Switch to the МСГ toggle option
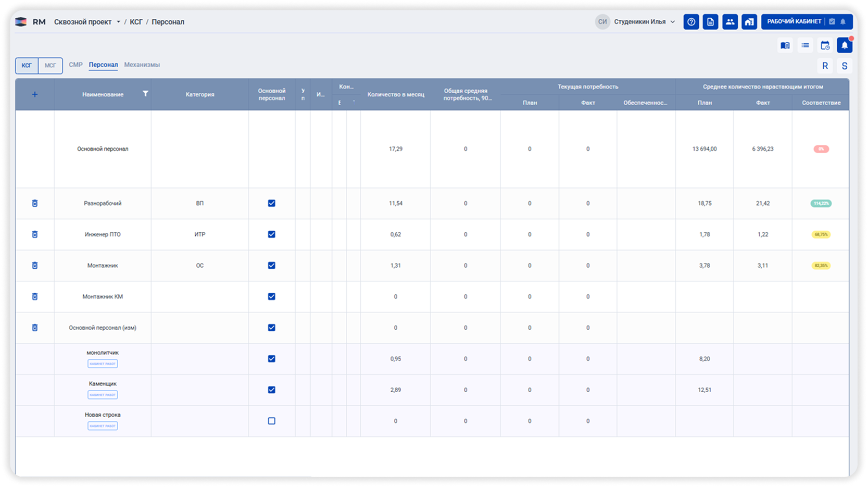 pos(50,66)
